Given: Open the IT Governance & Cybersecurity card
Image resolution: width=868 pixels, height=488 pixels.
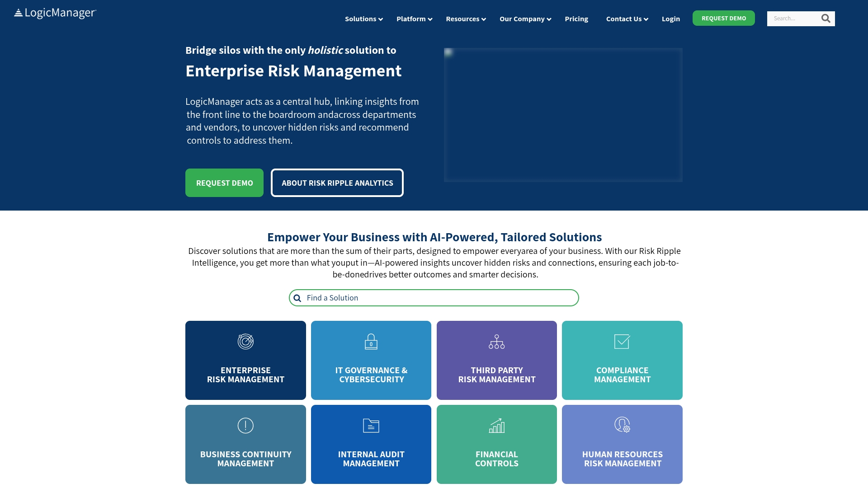Looking at the screenshot, I should click(x=371, y=360).
